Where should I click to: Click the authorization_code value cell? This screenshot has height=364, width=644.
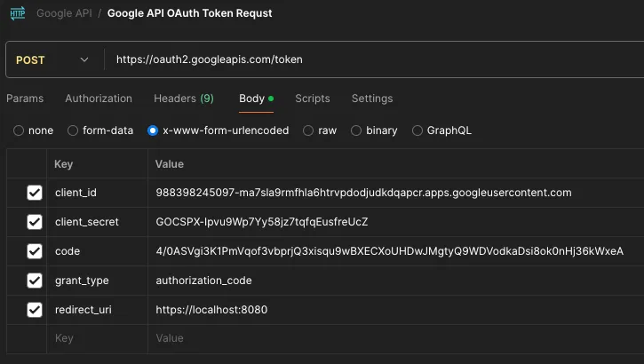click(396, 281)
